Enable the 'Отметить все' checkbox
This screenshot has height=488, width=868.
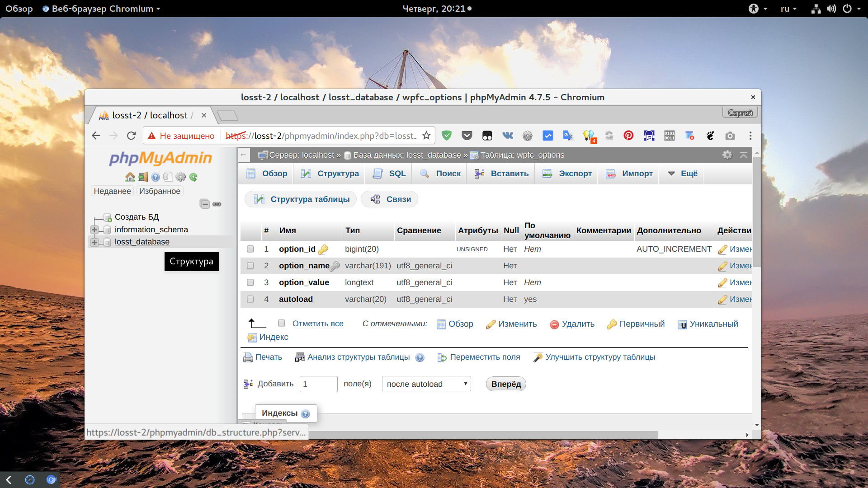[x=282, y=323]
